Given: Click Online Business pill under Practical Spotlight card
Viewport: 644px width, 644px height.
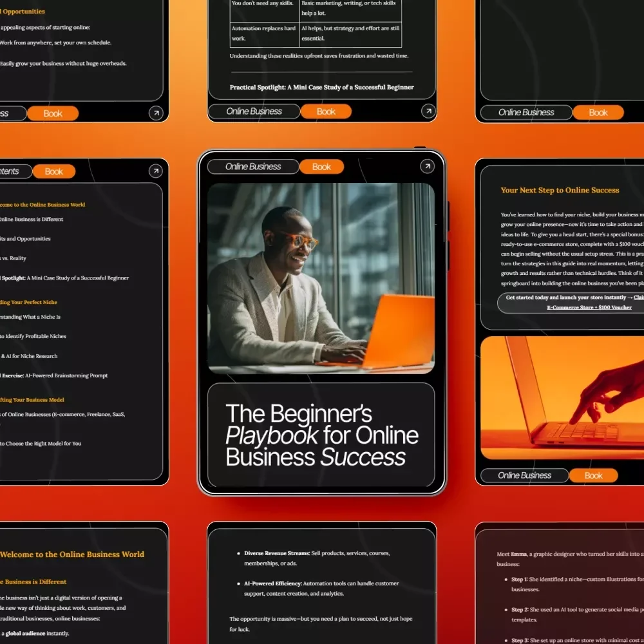Looking at the screenshot, I should pyautogui.click(x=254, y=111).
